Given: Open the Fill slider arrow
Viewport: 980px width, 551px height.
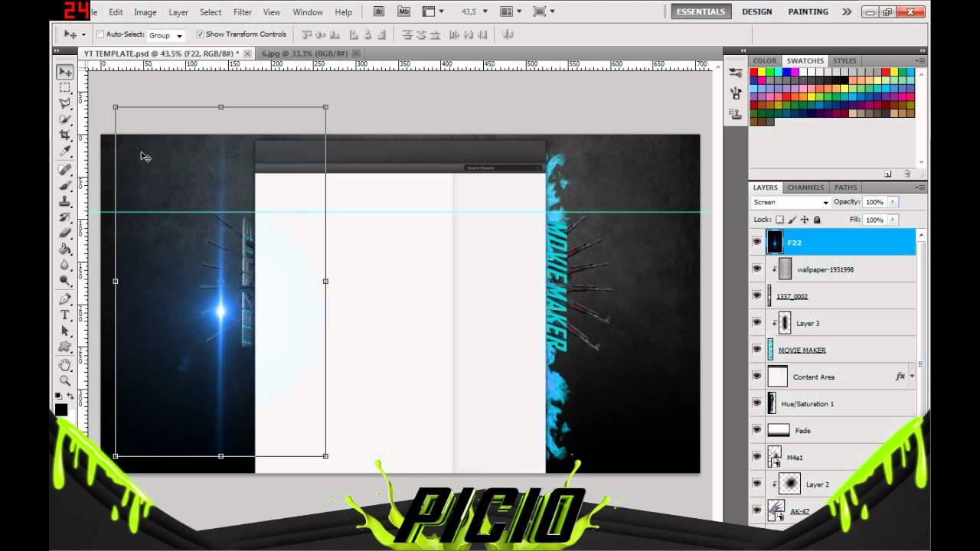Looking at the screenshot, I should point(893,220).
